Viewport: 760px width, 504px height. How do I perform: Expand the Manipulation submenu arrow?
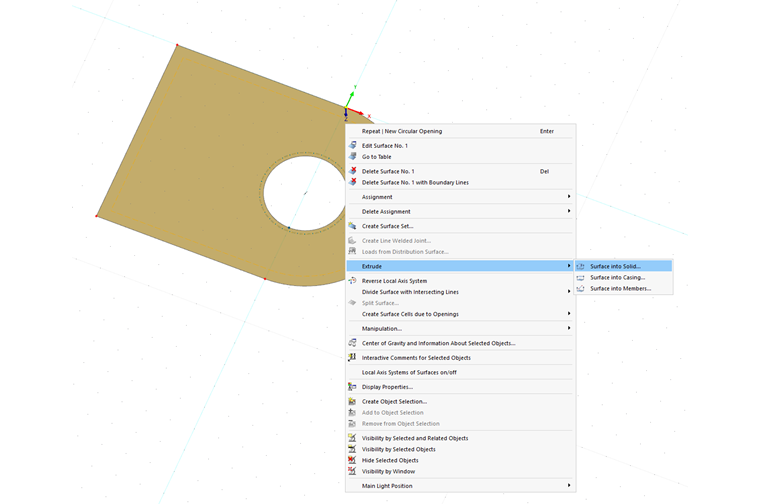coord(569,328)
